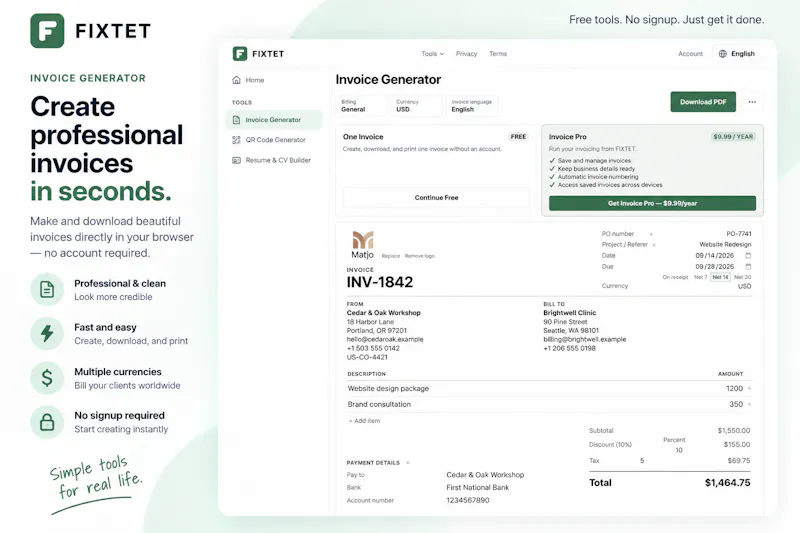Open the English language switcher
This screenshot has height=533, width=800.
pyautogui.click(x=737, y=54)
